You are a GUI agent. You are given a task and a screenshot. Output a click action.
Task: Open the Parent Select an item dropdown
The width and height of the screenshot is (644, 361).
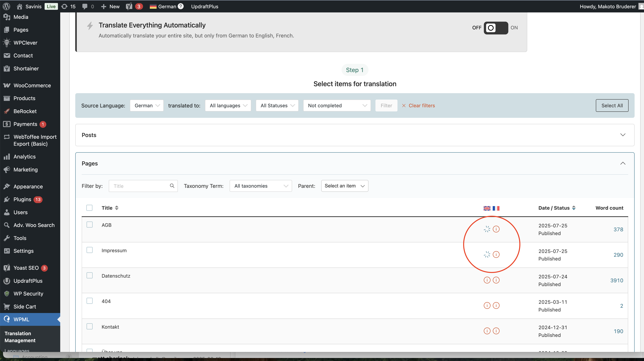pyautogui.click(x=345, y=186)
